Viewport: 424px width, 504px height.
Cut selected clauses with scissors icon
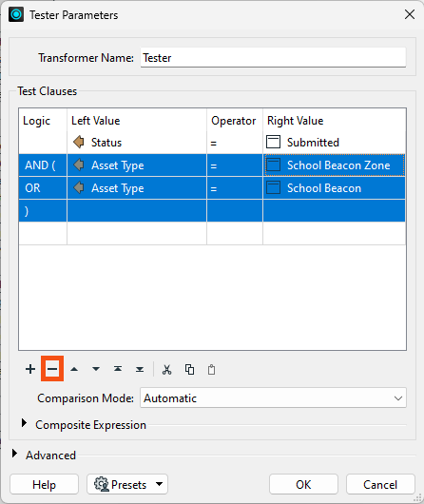click(x=166, y=369)
